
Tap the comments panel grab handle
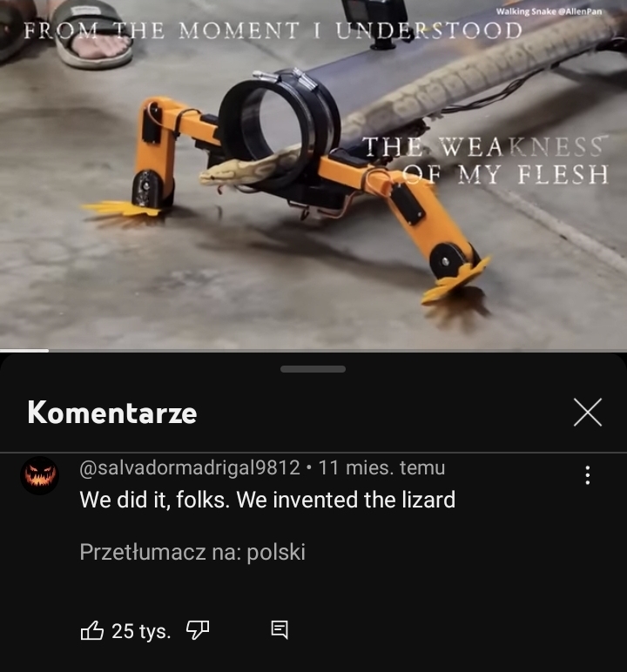[313, 369]
